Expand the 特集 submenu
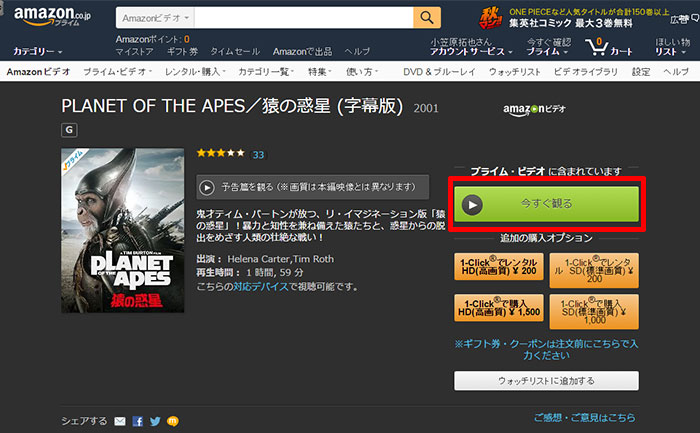Viewport: 700px width, 433px height. (320, 72)
